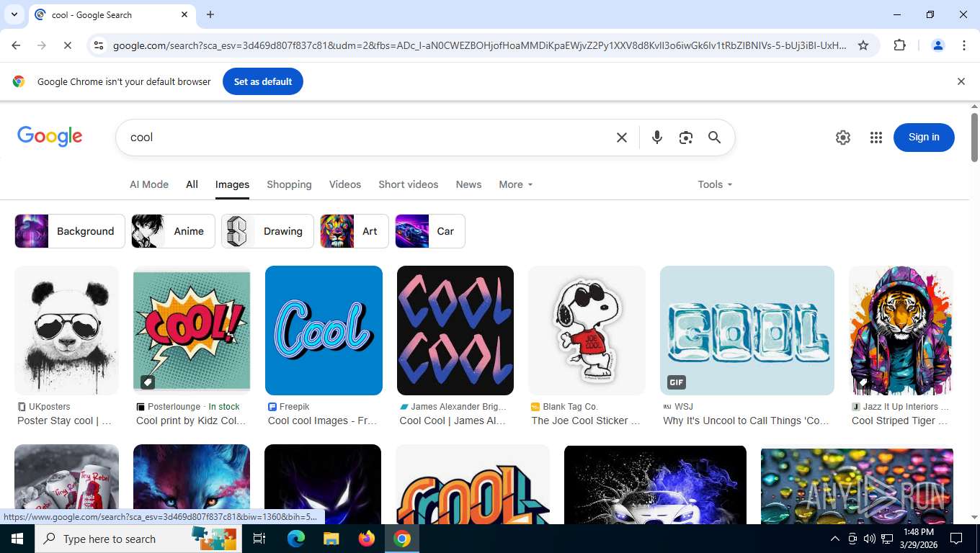Click into the search box containing 'cool'
980x553 pixels.
click(x=367, y=138)
